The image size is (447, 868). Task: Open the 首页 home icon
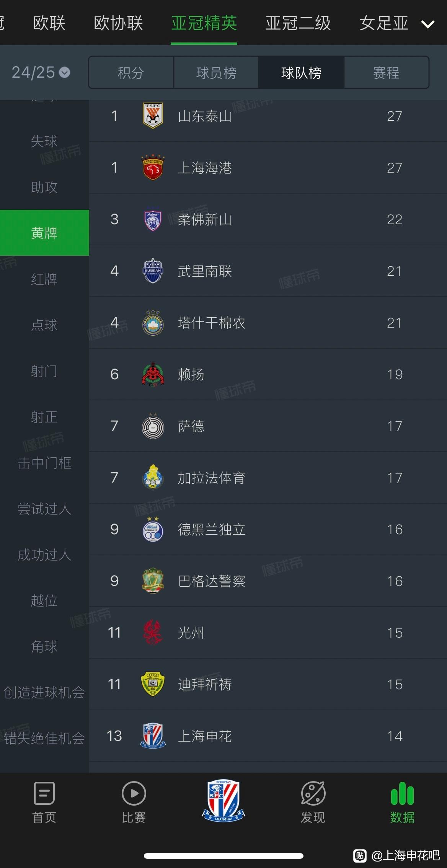[x=44, y=794]
